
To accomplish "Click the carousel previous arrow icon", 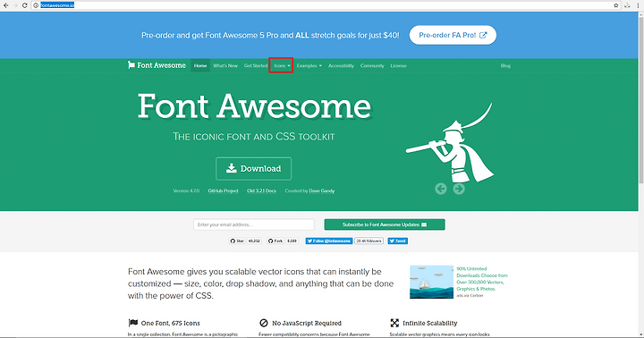I will pyautogui.click(x=441, y=189).
